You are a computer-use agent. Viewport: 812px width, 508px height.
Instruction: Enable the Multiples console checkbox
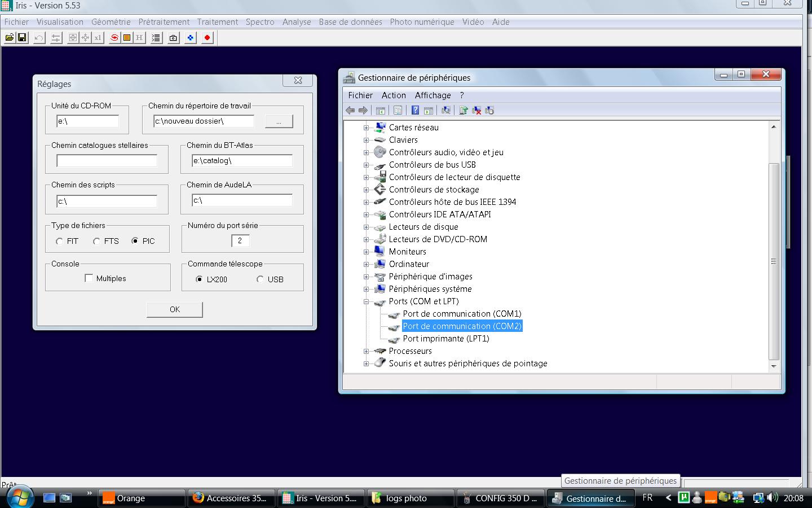pos(89,278)
